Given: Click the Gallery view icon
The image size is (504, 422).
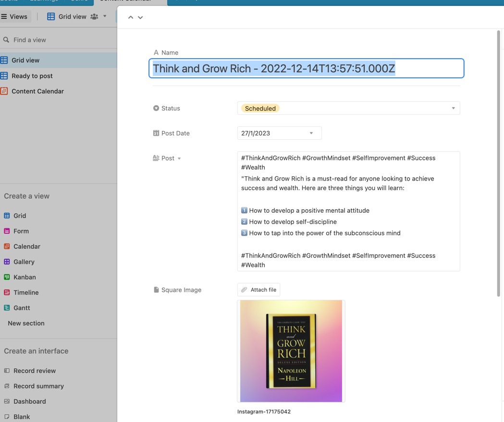Looking at the screenshot, I should (x=7, y=262).
